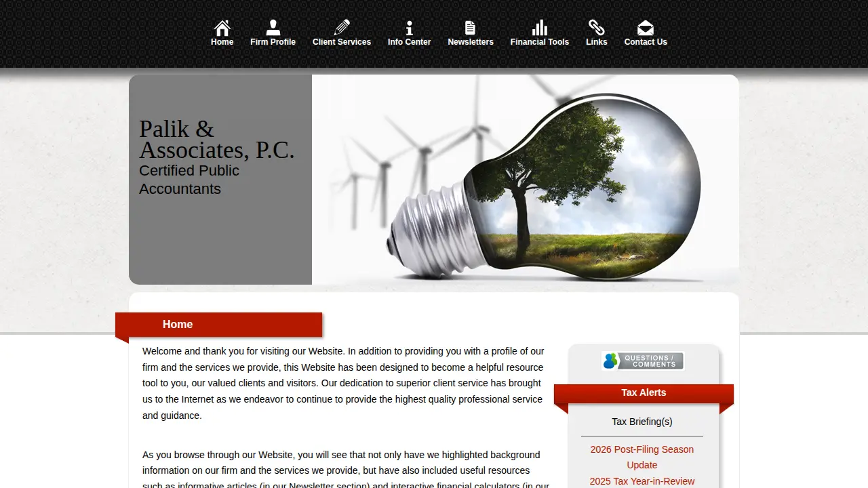The width and height of the screenshot is (868, 488).
Task: Go to the Links menu label
Action: tap(597, 42)
